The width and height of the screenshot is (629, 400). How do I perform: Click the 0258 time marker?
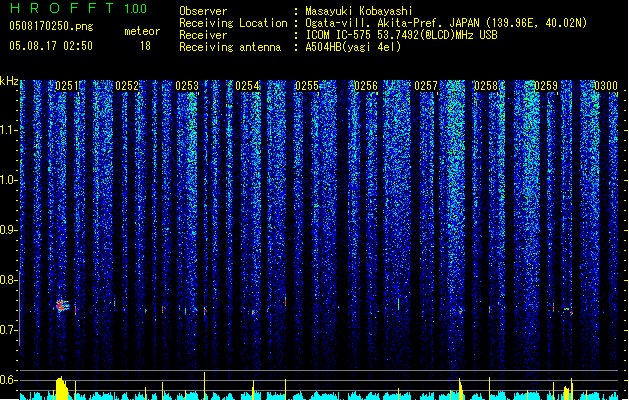point(486,86)
